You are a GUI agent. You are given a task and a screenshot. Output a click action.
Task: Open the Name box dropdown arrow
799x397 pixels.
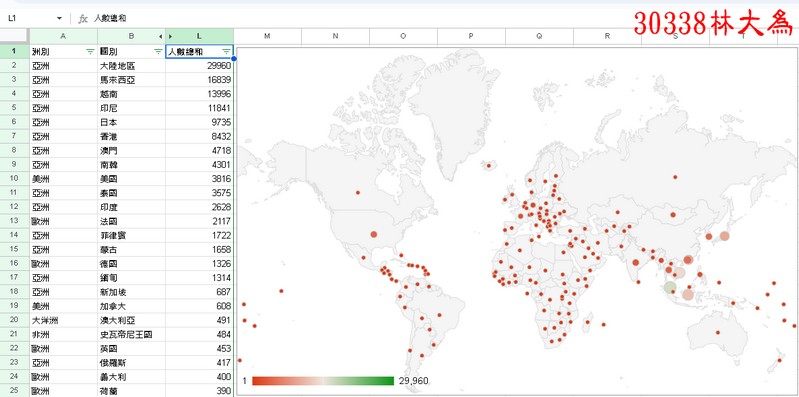pos(60,18)
